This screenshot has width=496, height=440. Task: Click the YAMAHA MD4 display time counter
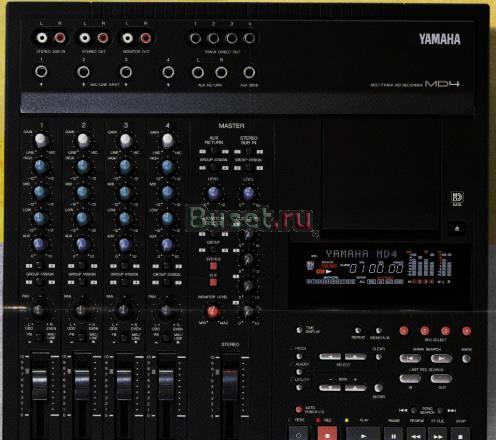pos(376,268)
